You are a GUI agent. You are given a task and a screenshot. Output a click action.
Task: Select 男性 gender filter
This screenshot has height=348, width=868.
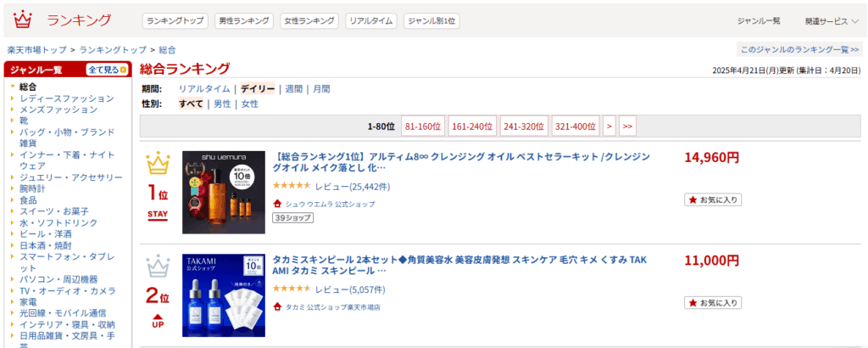[222, 104]
